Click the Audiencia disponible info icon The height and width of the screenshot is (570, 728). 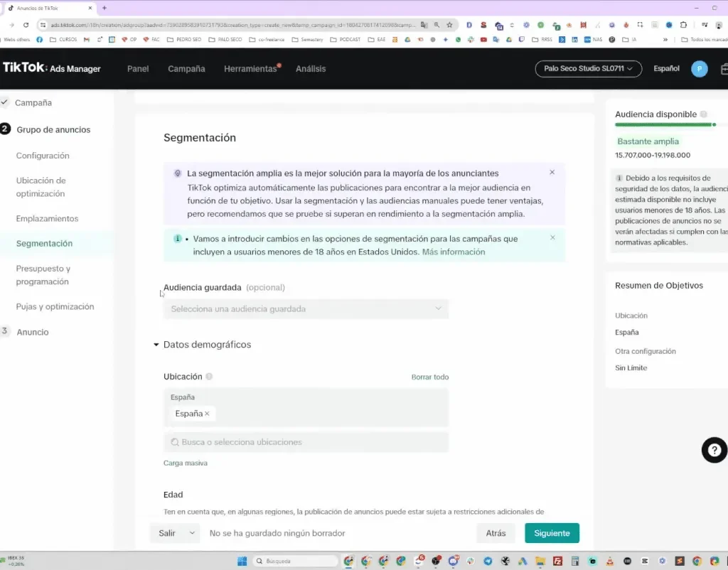pyautogui.click(x=704, y=114)
